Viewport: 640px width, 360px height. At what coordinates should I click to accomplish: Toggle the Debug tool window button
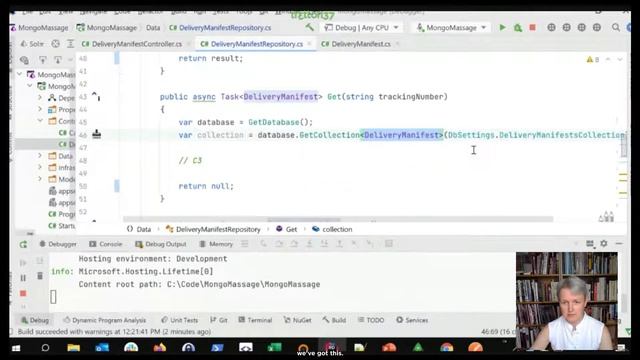35,320
